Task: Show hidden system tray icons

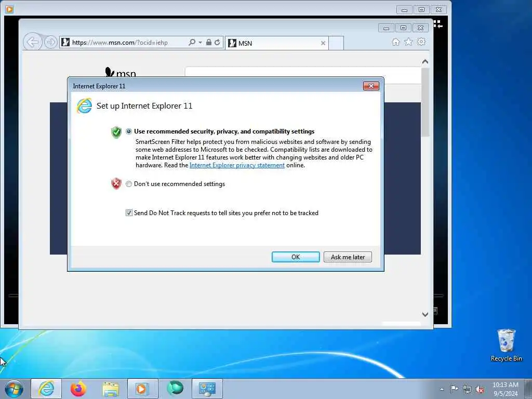Action: pyautogui.click(x=442, y=389)
